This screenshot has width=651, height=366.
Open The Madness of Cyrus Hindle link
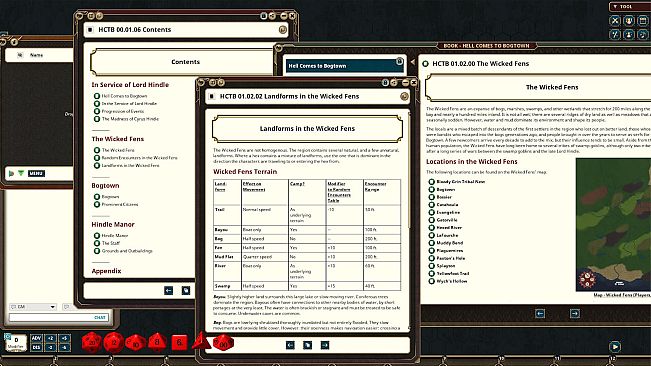coord(130,119)
